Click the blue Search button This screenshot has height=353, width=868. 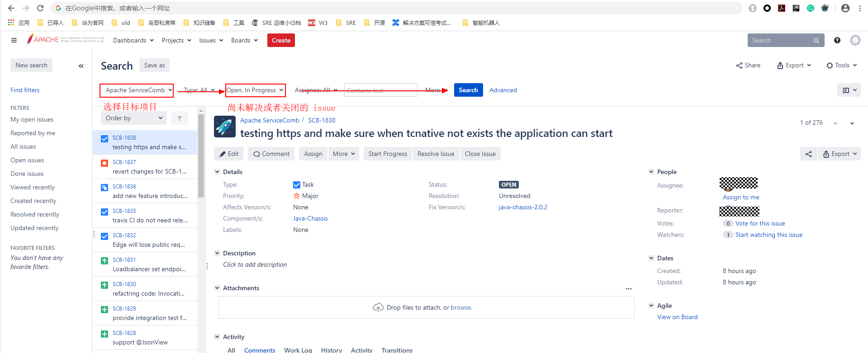click(468, 90)
